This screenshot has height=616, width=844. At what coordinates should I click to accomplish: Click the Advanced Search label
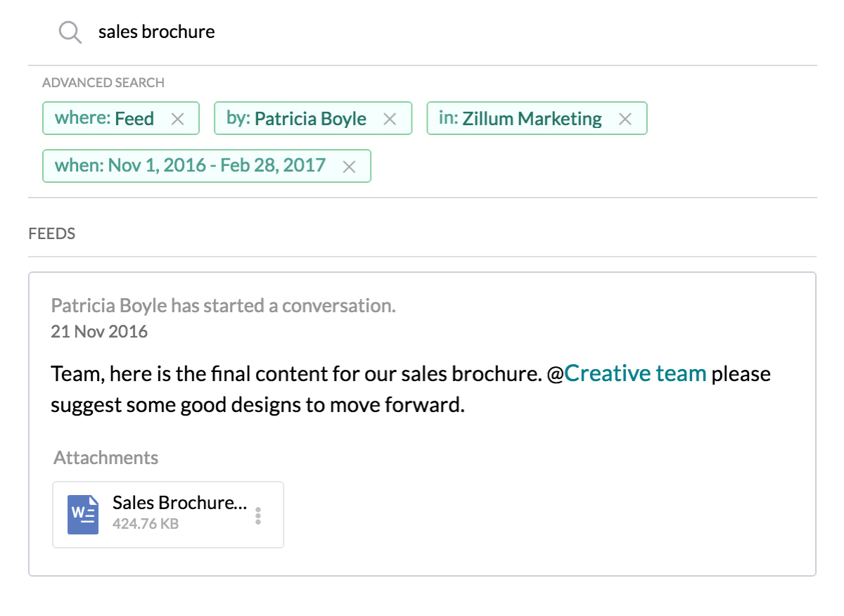pos(103,82)
